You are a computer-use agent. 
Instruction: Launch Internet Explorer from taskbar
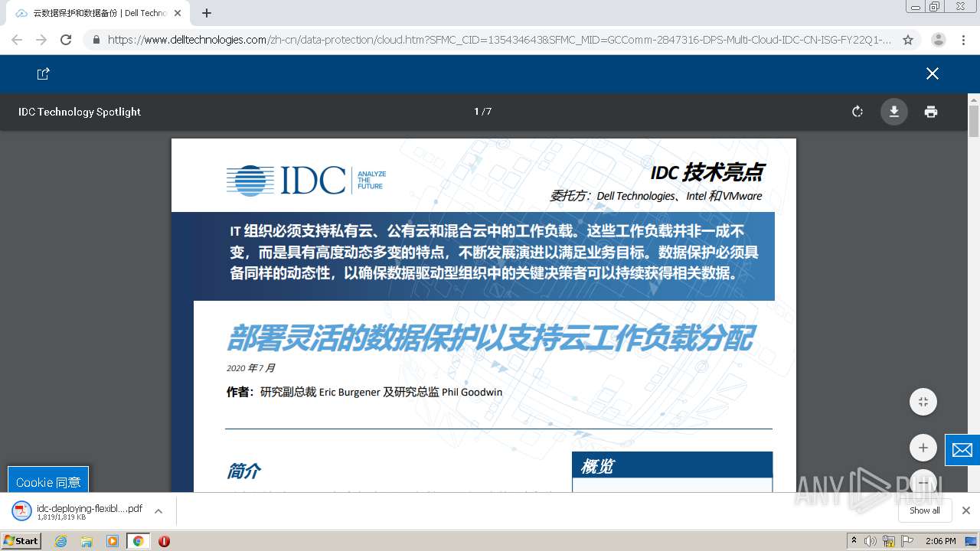coord(61,541)
